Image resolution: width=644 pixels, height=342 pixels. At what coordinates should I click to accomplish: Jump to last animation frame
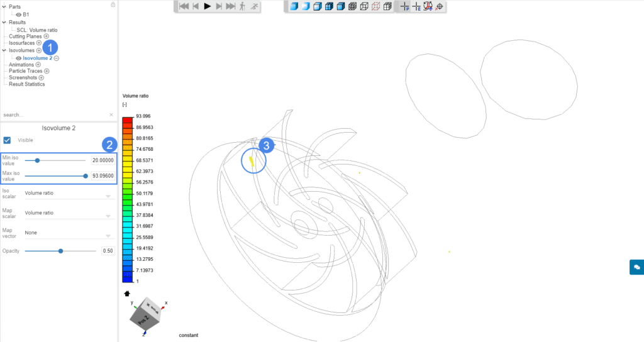pos(231,6)
